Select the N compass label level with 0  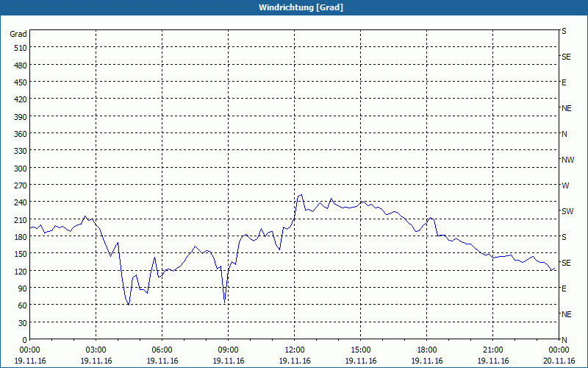click(x=564, y=340)
